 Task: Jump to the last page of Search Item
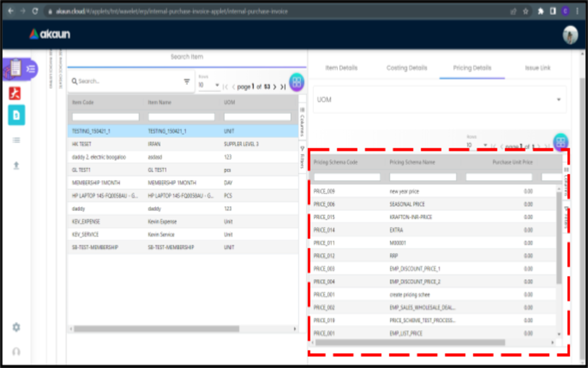point(283,87)
